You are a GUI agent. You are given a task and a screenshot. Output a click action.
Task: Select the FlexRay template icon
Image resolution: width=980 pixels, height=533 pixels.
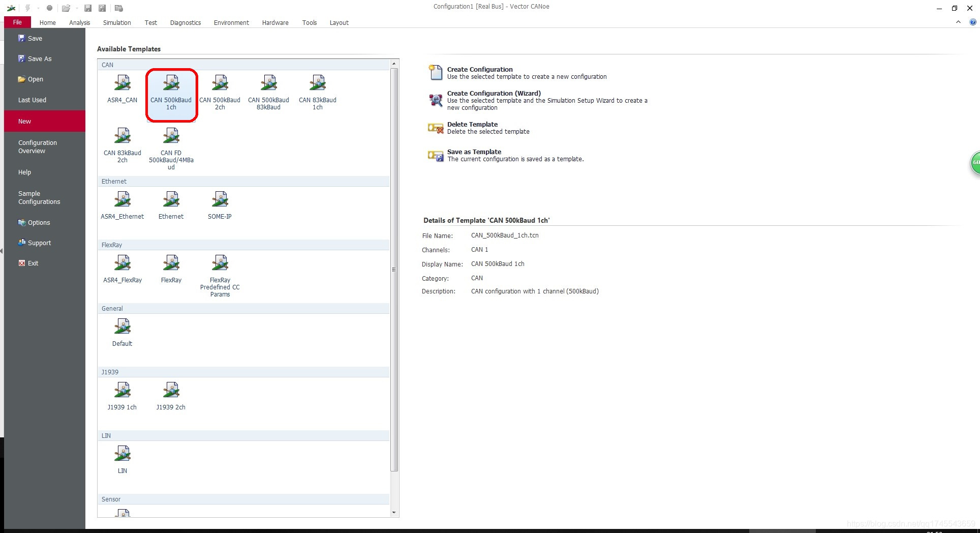[x=171, y=263]
